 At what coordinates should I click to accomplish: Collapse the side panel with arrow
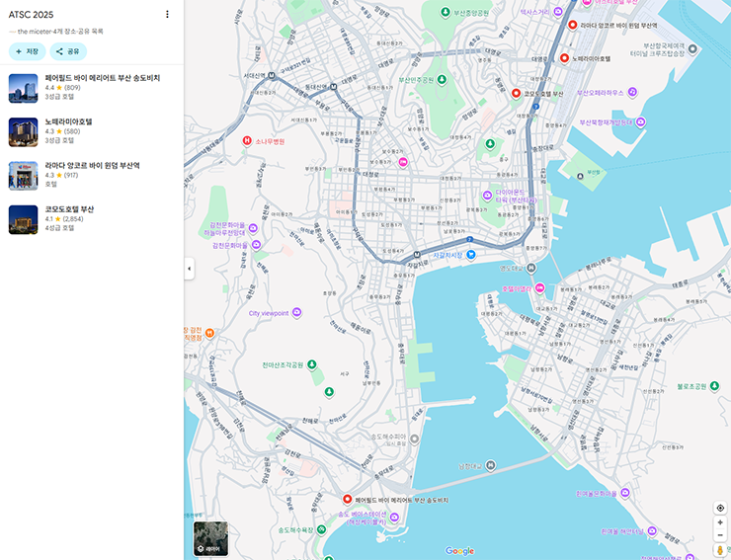pos(189,269)
